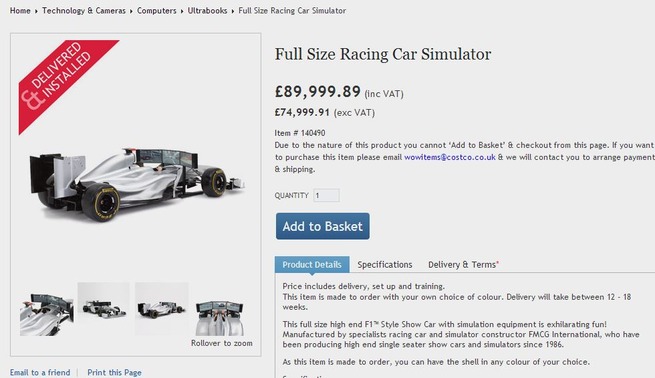Click the Rollover to zoom label
Image resolution: width=655 pixels, height=378 pixels.
point(221,343)
